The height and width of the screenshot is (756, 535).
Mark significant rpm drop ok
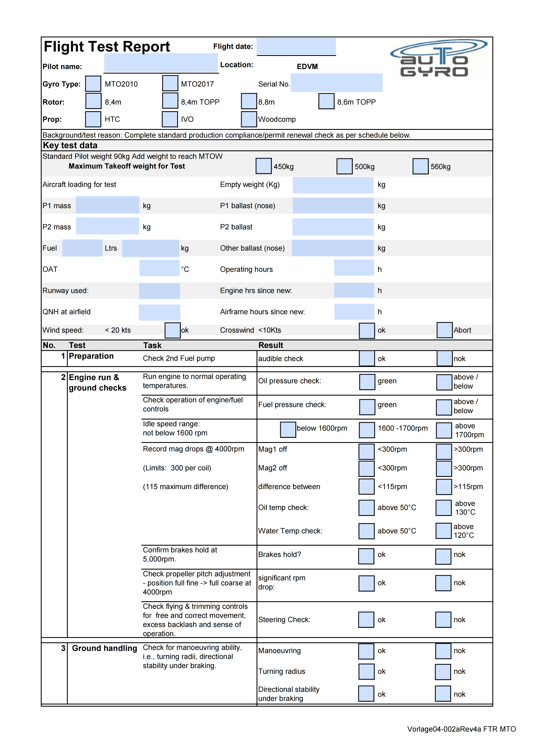tap(367, 583)
